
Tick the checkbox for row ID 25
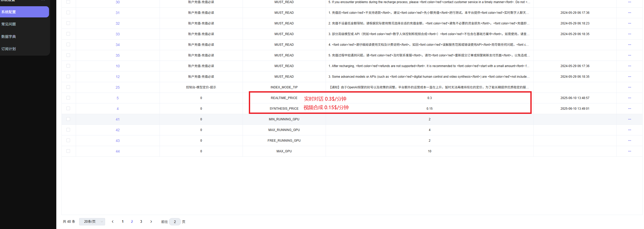pyautogui.click(x=68, y=87)
